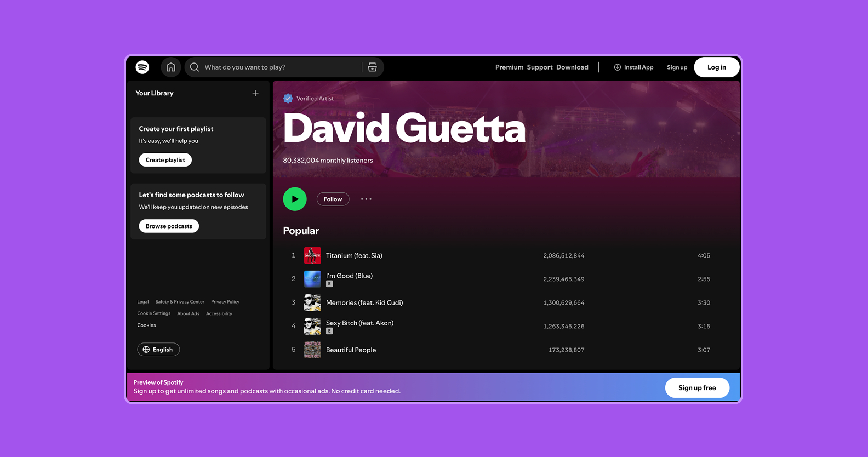Click the Sign up free button

[697, 388]
